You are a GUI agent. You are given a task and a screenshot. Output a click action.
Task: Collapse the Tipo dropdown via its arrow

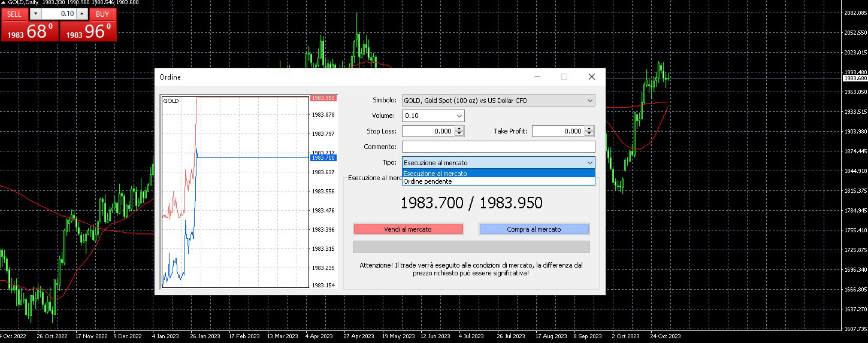pos(589,162)
